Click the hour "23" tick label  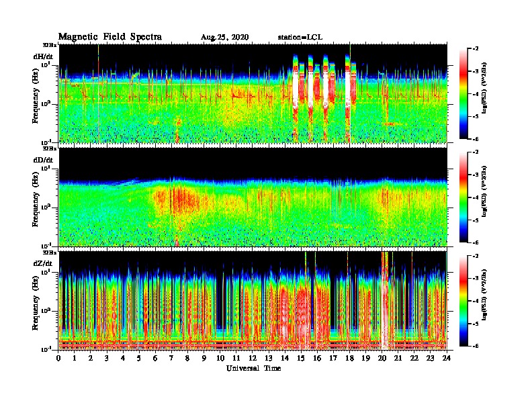[x=431, y=358]
